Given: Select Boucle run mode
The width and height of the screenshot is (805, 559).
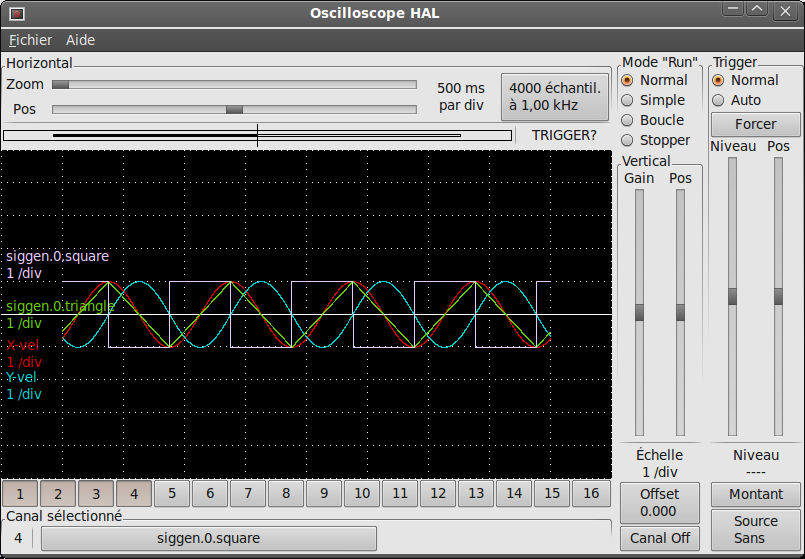Looking at the screenshot, I should pyautogui.click(x=653, y=120).
